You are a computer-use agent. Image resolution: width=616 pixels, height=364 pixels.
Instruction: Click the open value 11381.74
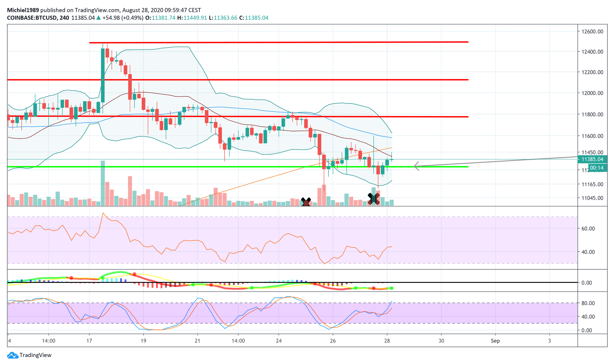point(163,18)
